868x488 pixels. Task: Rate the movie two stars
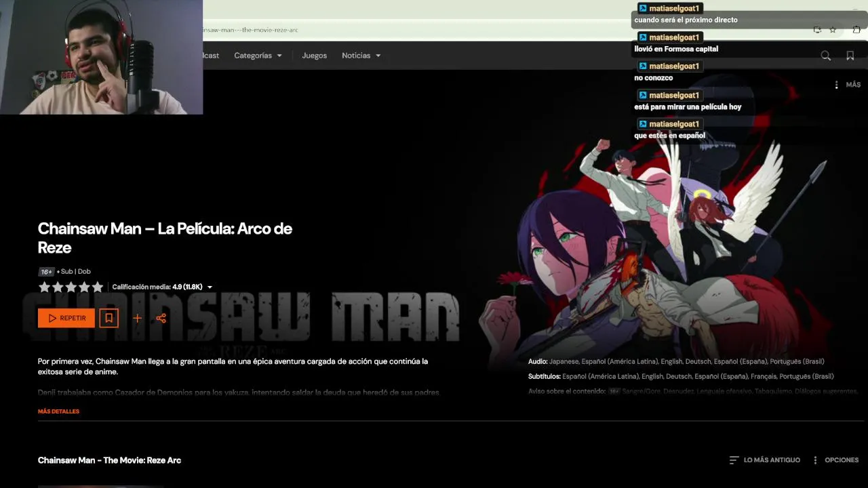pyautogui.click(x=58, y=287)
